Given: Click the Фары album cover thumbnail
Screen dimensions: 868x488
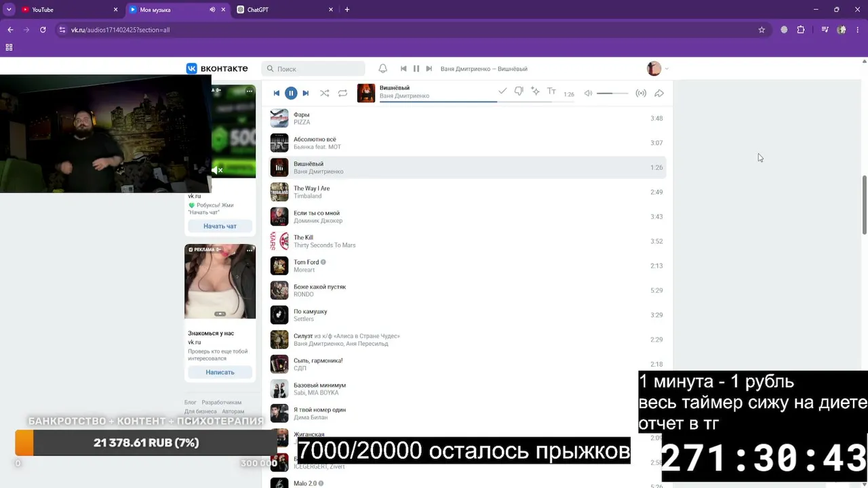Looking at the screenshot, I should pos(279,119).
